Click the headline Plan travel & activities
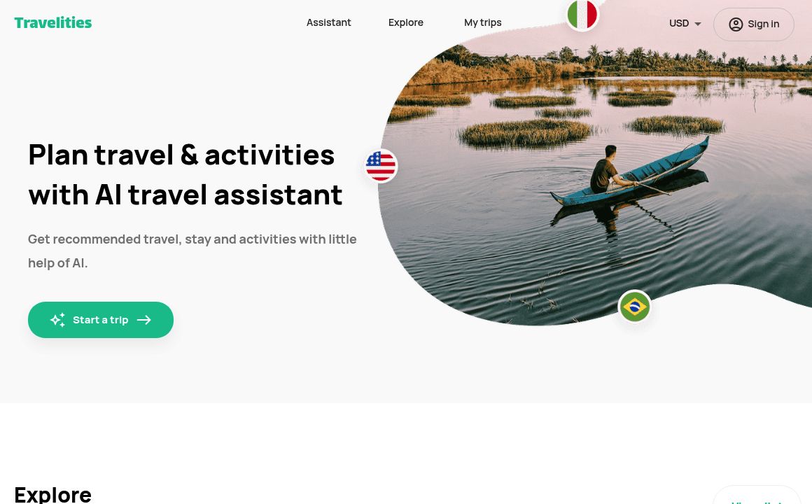 [181, 155]
